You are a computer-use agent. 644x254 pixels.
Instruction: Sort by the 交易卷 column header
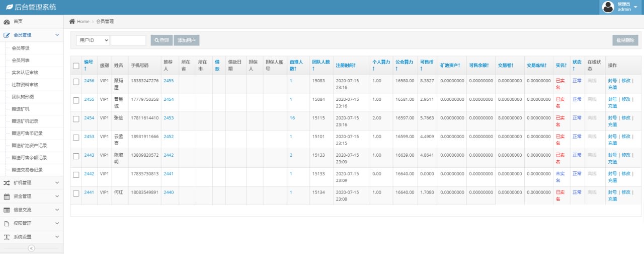506,66
